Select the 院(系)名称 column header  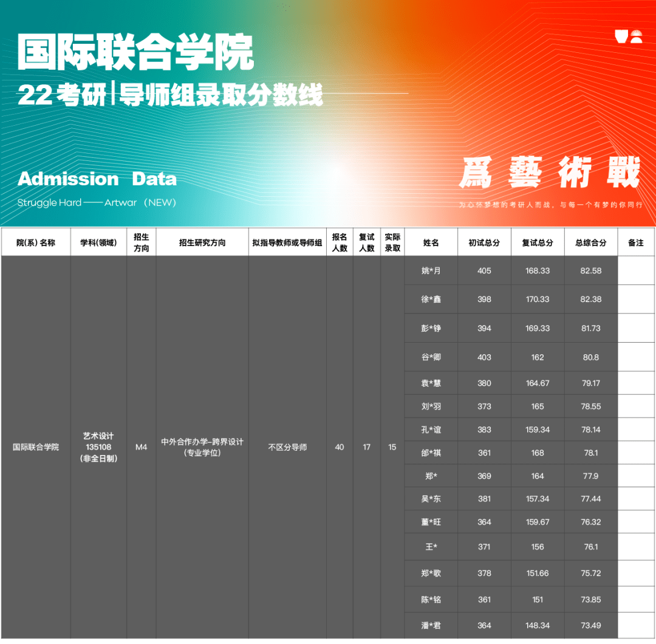[x=36, y=242]
